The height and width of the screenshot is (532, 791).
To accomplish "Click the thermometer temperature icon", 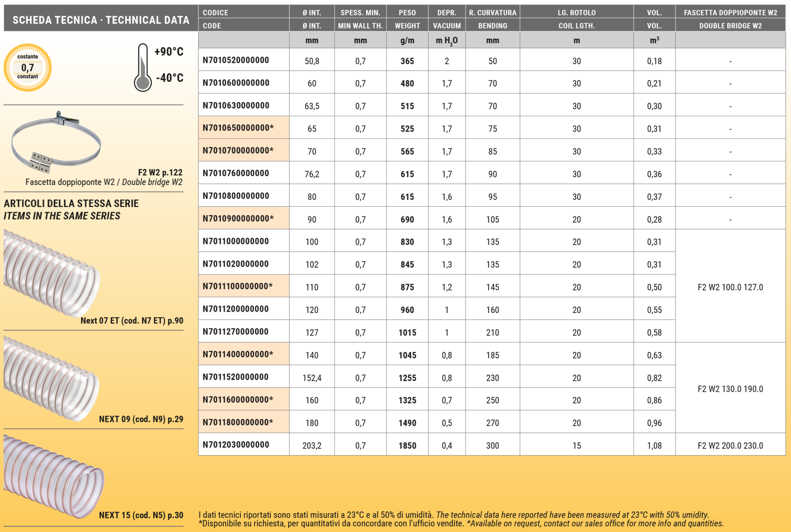I will 143,68.
